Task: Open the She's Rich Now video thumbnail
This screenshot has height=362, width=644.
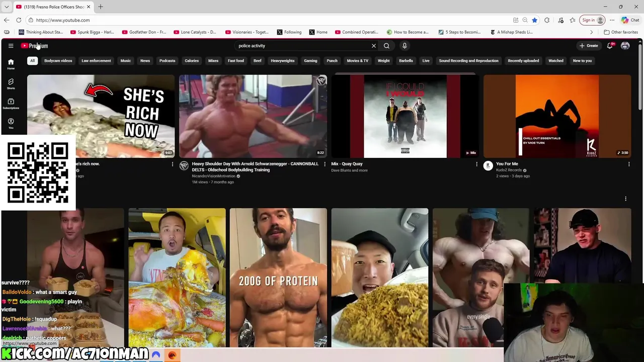Action: (101, 116)
